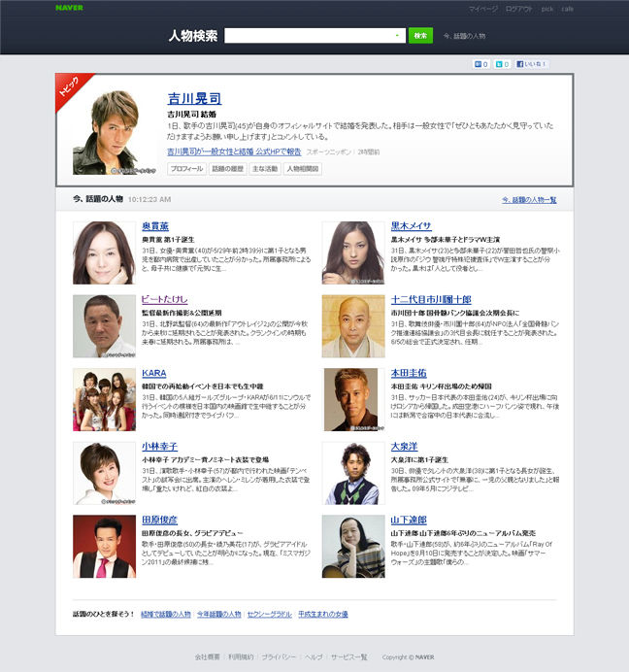
Task: Click the 大泉洋 portrait thumbnail
Action: 353,473
